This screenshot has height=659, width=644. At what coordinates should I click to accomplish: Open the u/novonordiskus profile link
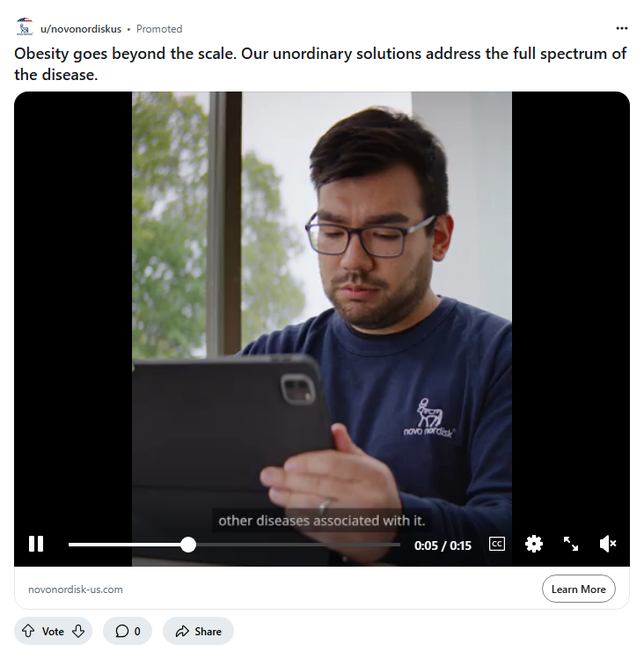pyautogui.click(x=81, y=28)
